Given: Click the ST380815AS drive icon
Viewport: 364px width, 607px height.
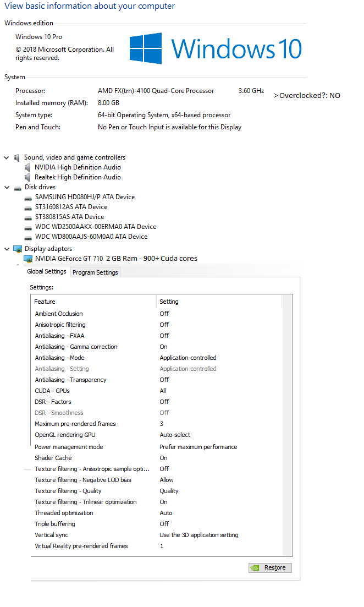Looking at the screenshot, I should point(28,218).
